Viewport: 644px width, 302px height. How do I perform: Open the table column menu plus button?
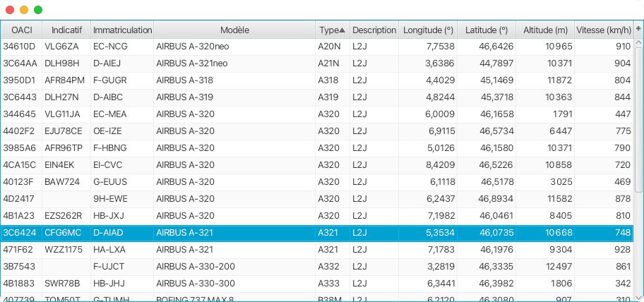click(638, 30)
